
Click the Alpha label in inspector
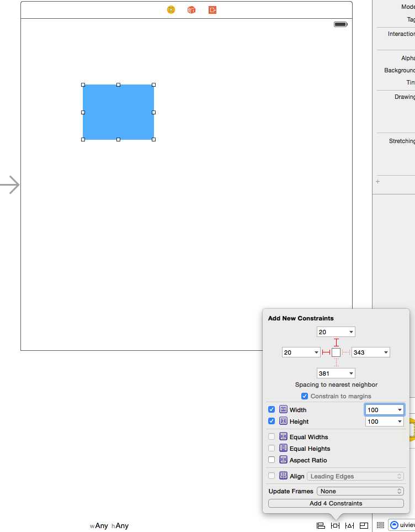coord(408,58)
